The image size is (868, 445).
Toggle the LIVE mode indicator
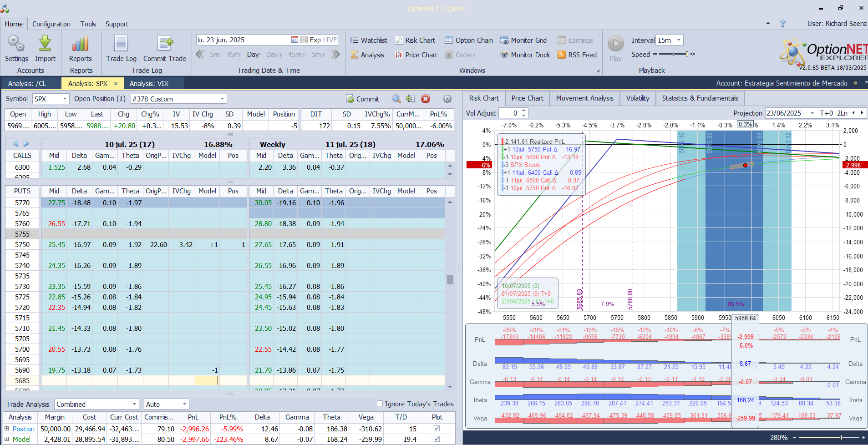pos(330,40)
